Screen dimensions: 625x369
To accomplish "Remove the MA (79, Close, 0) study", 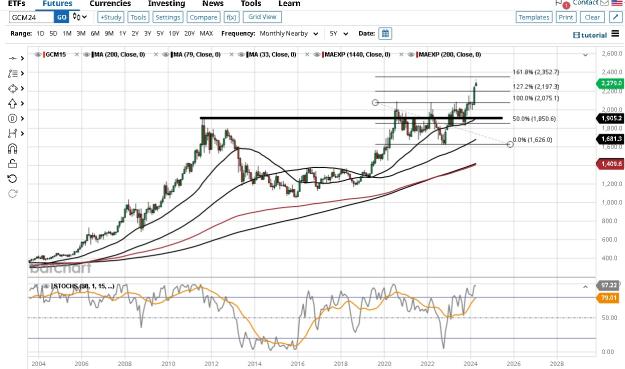I will [x=231, y=55].
